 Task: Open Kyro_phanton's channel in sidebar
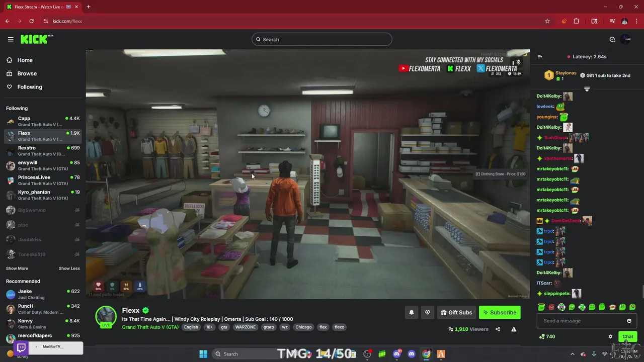click(43, 195)
